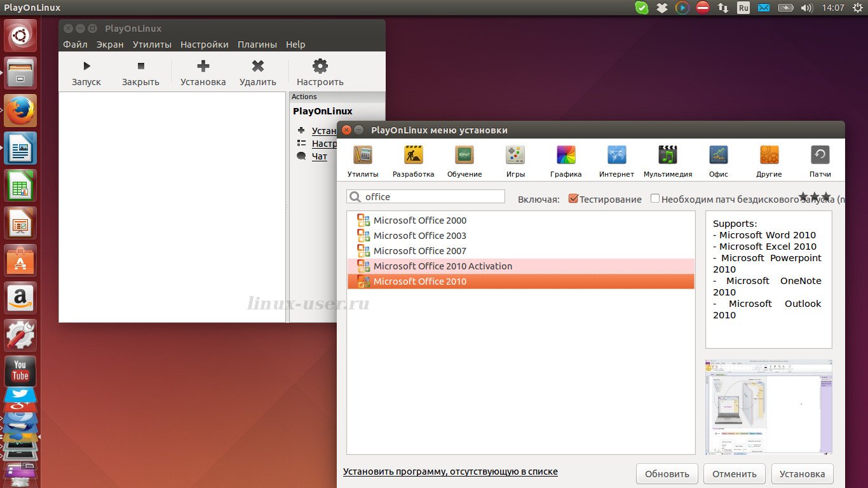Click the Microsoft Office 2010 screenshot thumbnail
Screen dimensions: 868x488
[x=769, y=407]
